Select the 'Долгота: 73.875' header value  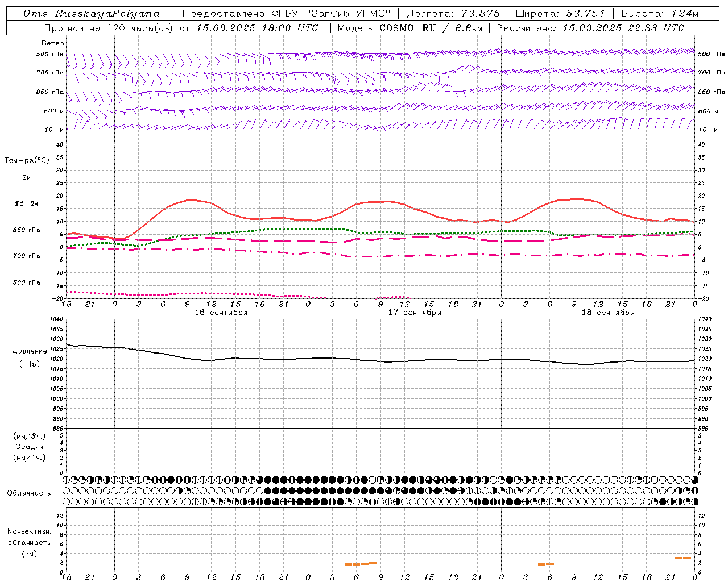tap(453, 14)
